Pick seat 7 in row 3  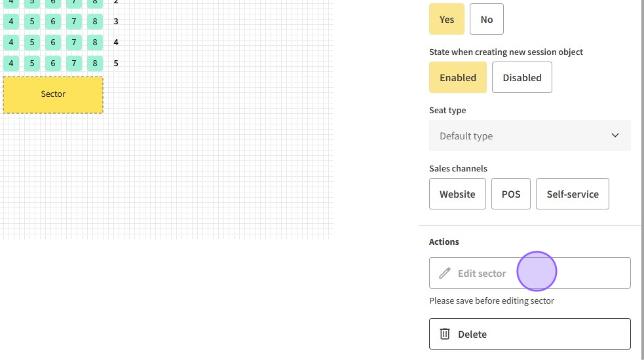coord(74,22)
